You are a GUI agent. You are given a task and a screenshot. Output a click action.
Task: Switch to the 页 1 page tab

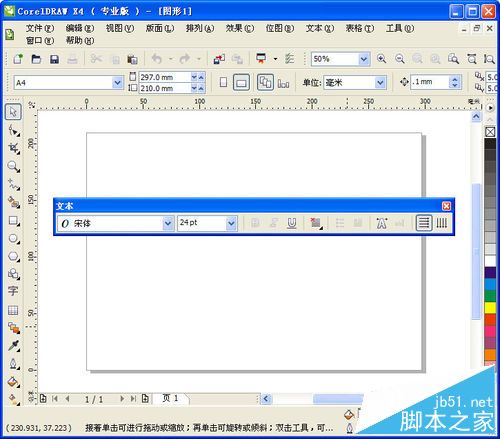170,398
